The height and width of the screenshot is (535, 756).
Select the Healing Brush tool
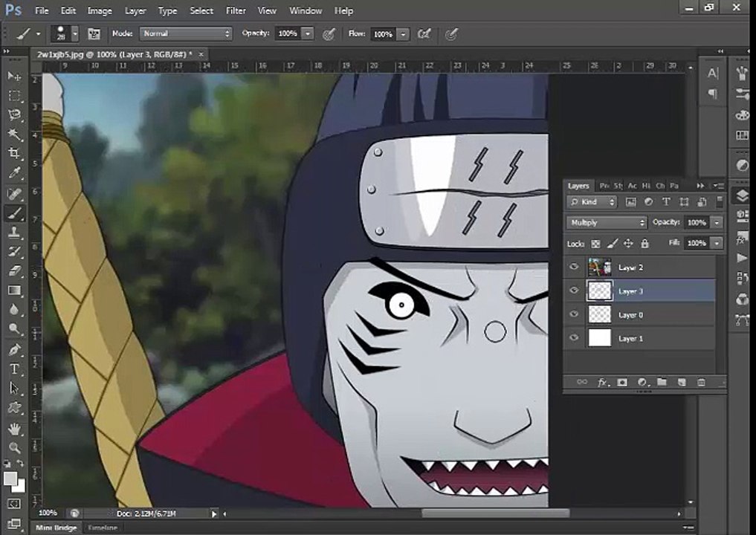point(14,194)
